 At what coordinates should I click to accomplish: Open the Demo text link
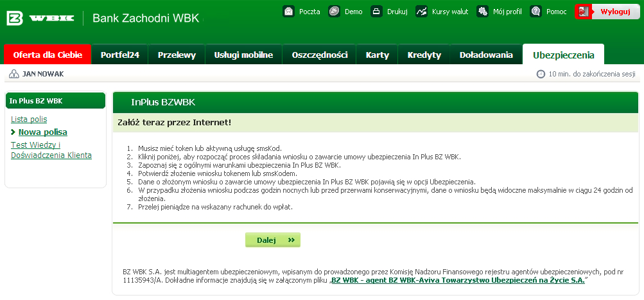[x=354, y=12]
